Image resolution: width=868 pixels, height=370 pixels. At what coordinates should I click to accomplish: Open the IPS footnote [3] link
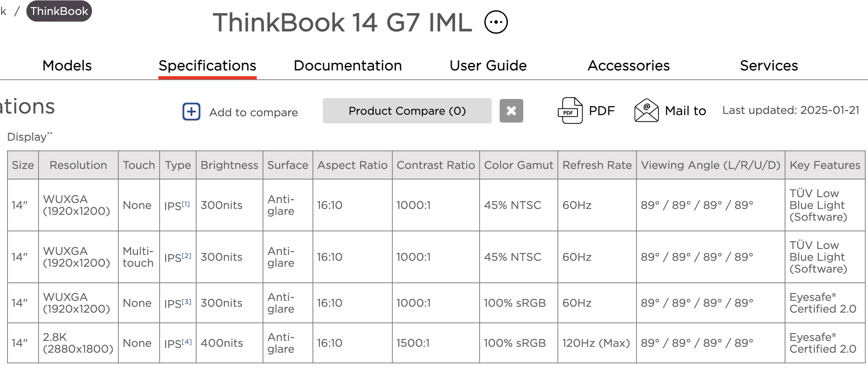click(x=186, y=302)
